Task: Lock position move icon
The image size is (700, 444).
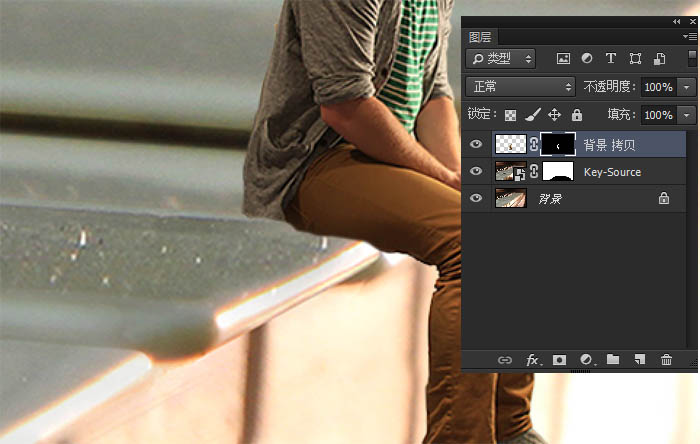Action: 554,115
